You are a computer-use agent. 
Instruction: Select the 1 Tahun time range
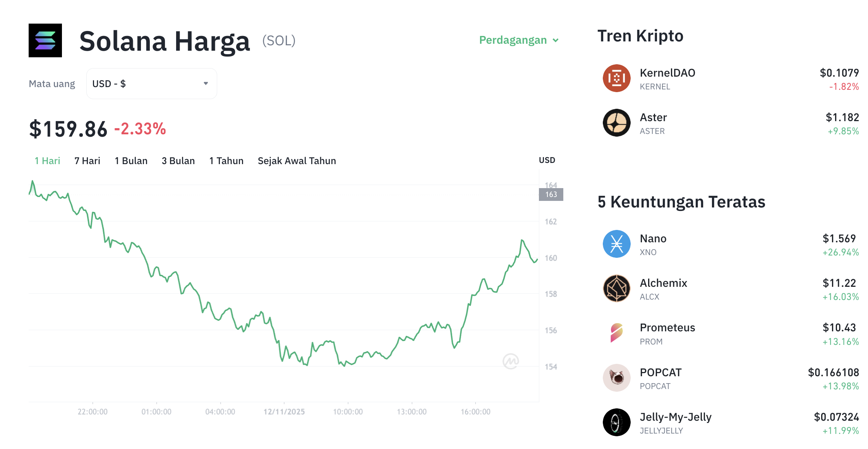(226, 161)
